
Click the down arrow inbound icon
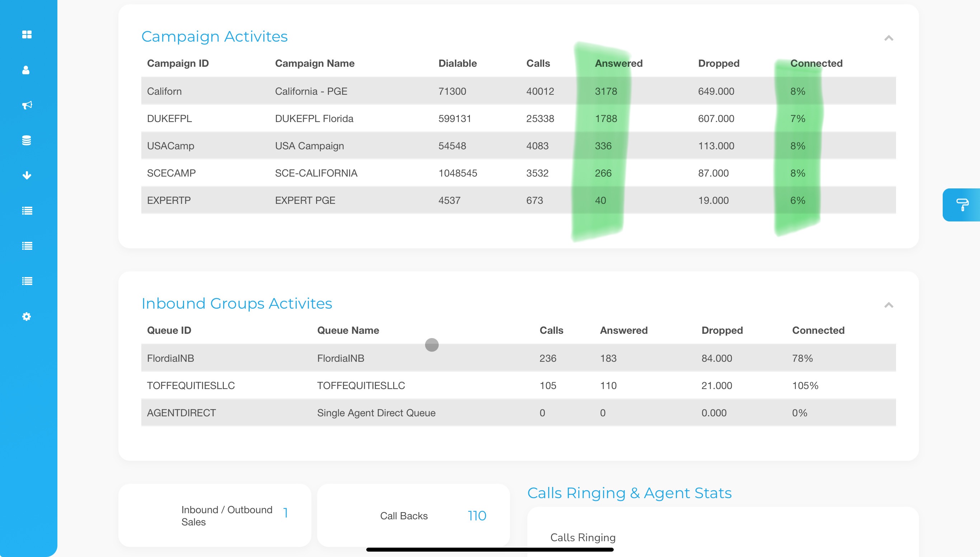coord(27,175)
